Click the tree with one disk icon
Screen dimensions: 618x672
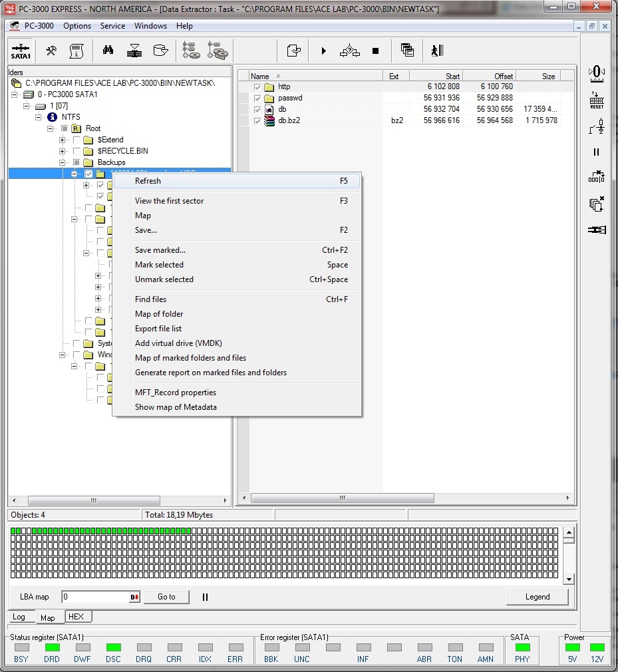191,51
